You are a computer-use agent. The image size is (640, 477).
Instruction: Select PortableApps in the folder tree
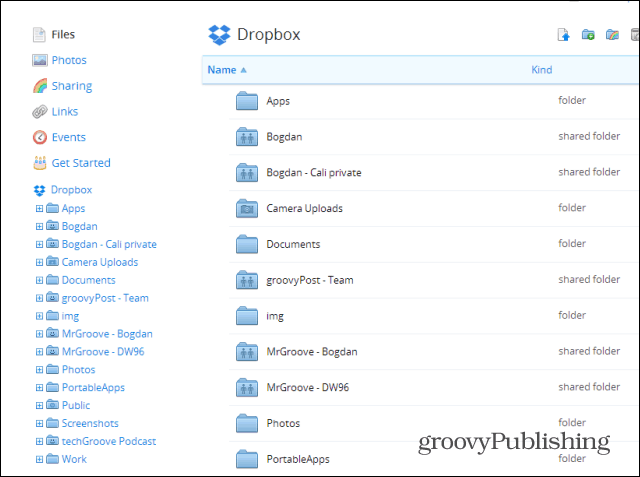(x=93, y=388)
